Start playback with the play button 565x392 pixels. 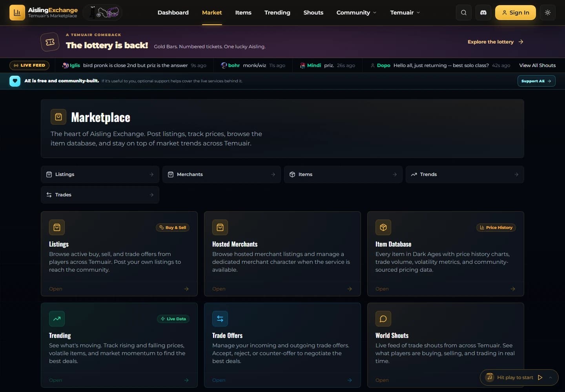[x=540, y=377]
